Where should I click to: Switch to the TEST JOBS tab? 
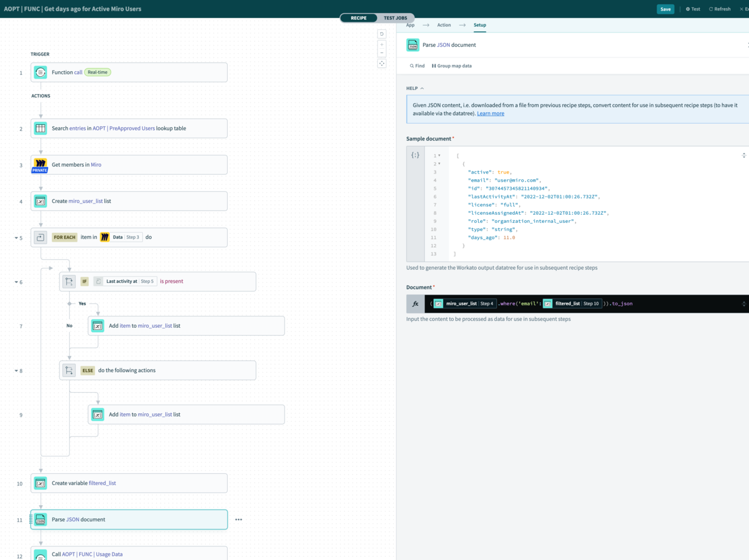pyautogui.click(x=395, y=18)
